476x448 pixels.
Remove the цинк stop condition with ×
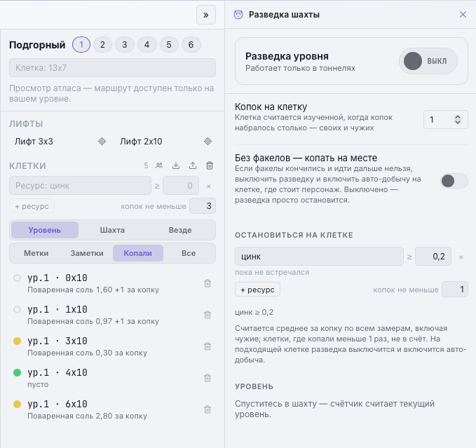pos(461,257)
